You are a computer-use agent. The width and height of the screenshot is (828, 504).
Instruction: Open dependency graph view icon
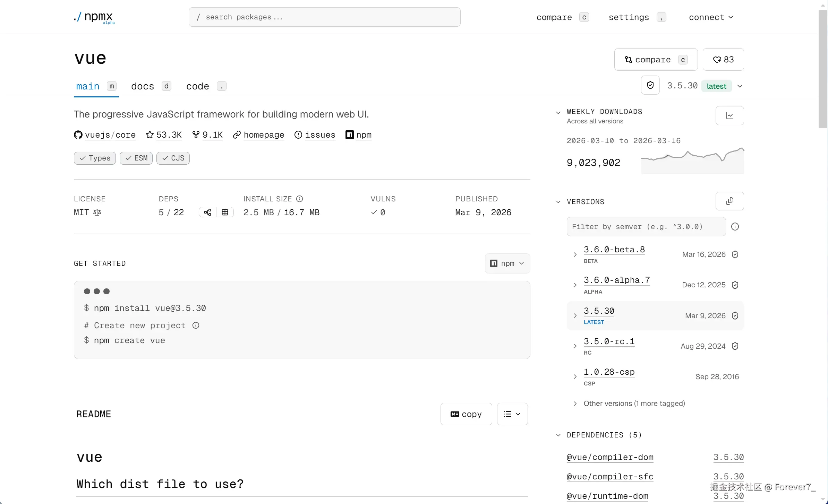point(207,212)
